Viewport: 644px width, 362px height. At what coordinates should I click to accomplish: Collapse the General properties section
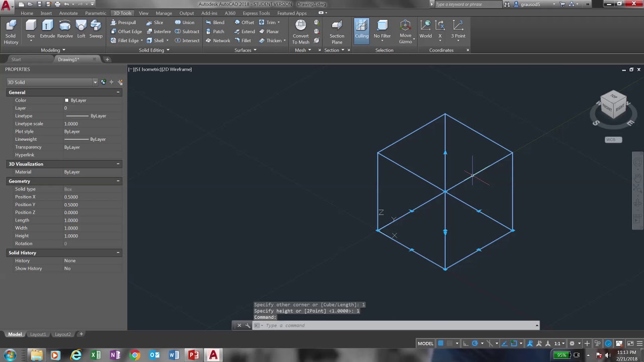coord(118,93)
